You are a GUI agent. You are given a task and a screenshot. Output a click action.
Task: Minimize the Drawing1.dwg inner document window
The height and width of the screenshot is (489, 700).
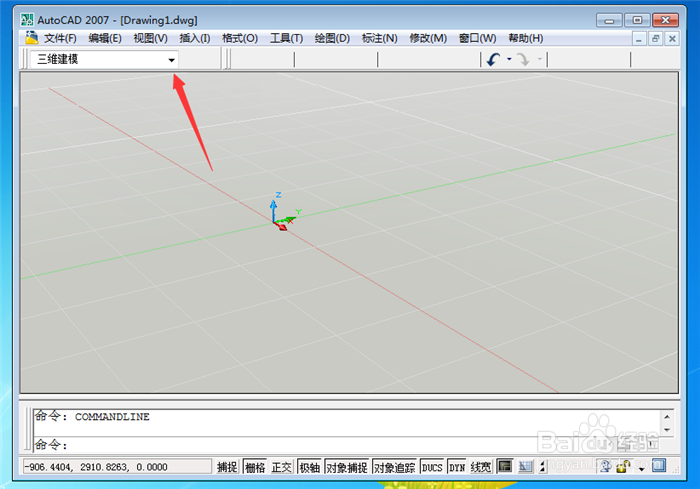click(x=639, y=39)
